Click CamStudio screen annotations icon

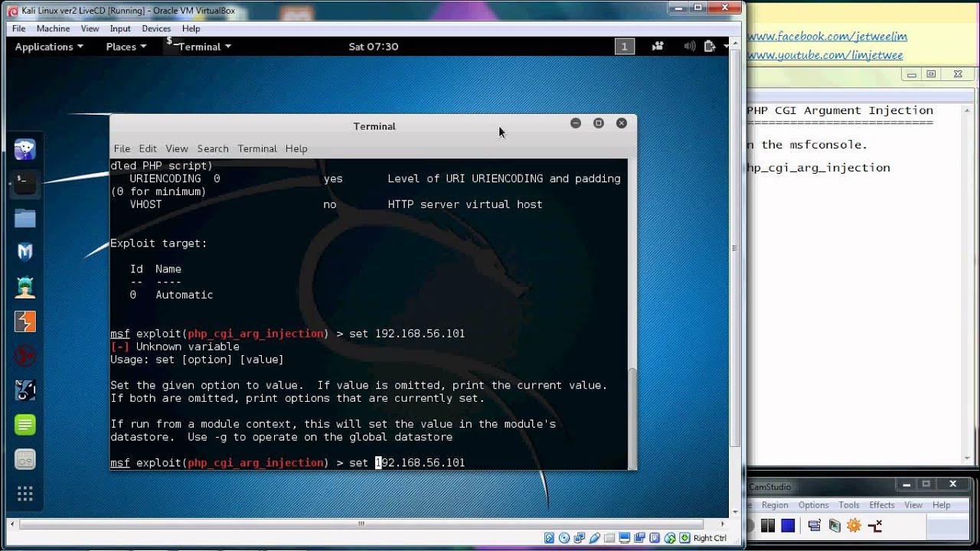click(x=835, y=525)
